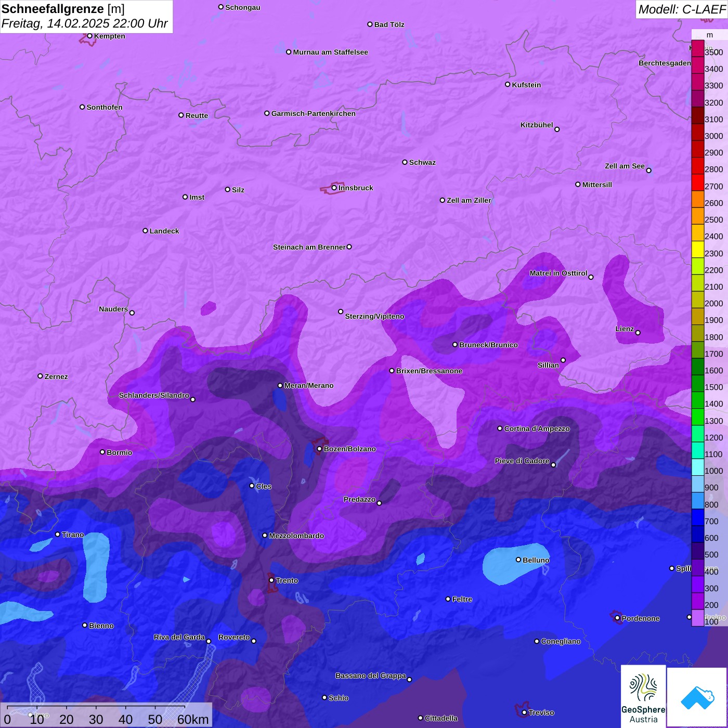
Task: Select the Landeck city marker dot
Action: point(145,231)
